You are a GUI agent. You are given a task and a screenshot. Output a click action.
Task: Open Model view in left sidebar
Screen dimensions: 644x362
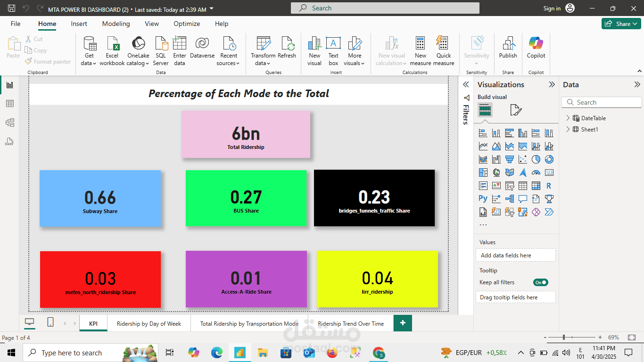(x=9, y=123)
